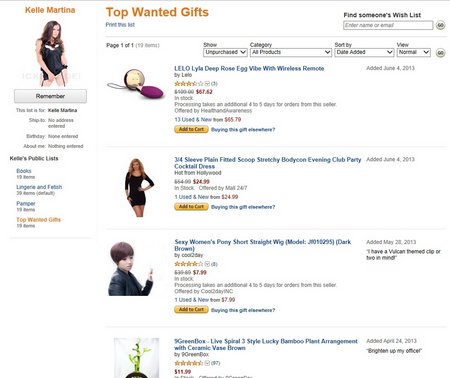Click Print this list link
Image resolution: width=450 pixels, height=378 pixels.
coord(120,25)
